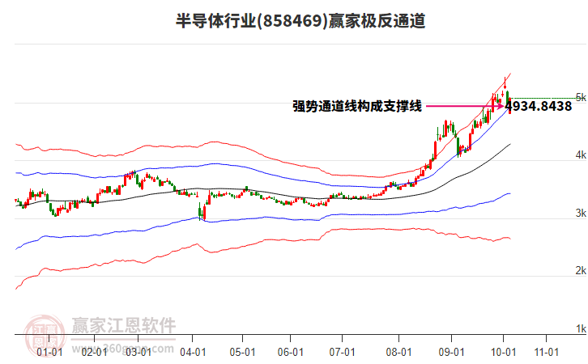Click the 5k y-axis label

(581, 97)
